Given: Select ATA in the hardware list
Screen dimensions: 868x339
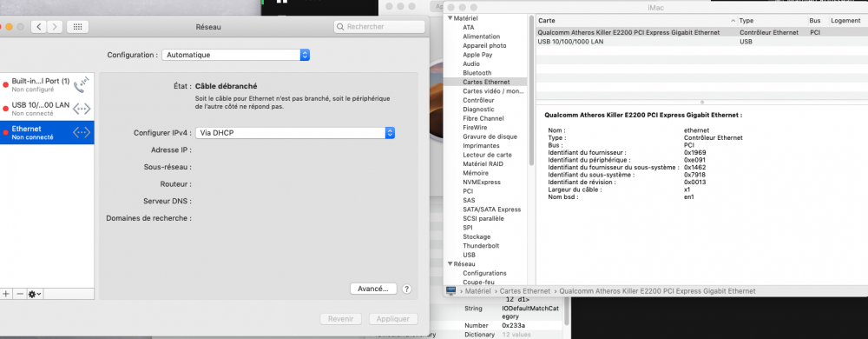Looking at the screenshot, I should pos(469,27).
